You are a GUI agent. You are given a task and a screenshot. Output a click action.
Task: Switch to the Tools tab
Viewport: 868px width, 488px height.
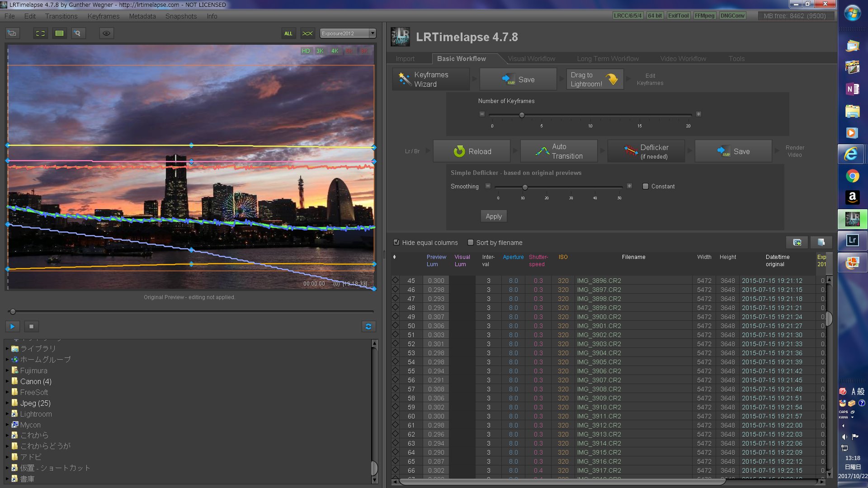[x=736, y=59]
